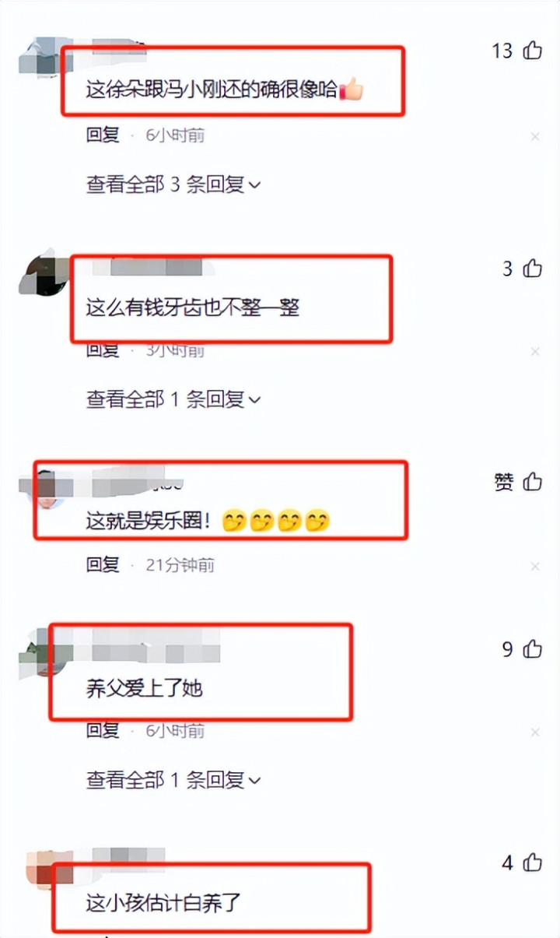
Task: Like the comment with 13 likes
Action: coord(533,51)
